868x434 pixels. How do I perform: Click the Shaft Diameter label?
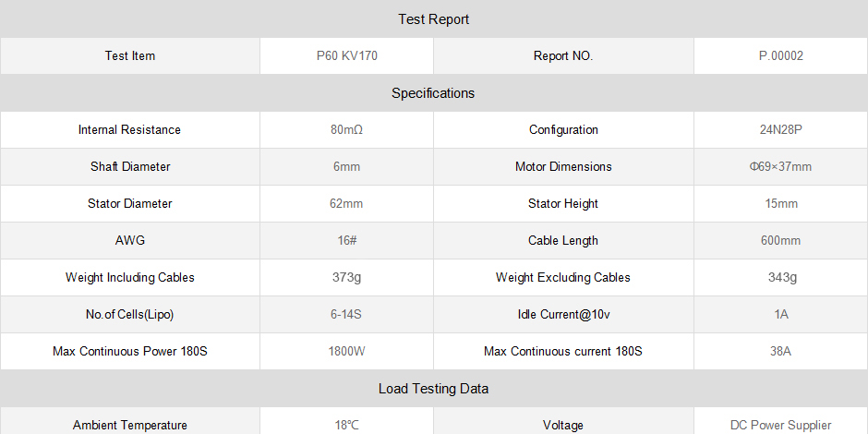click(x=130, y=167)
